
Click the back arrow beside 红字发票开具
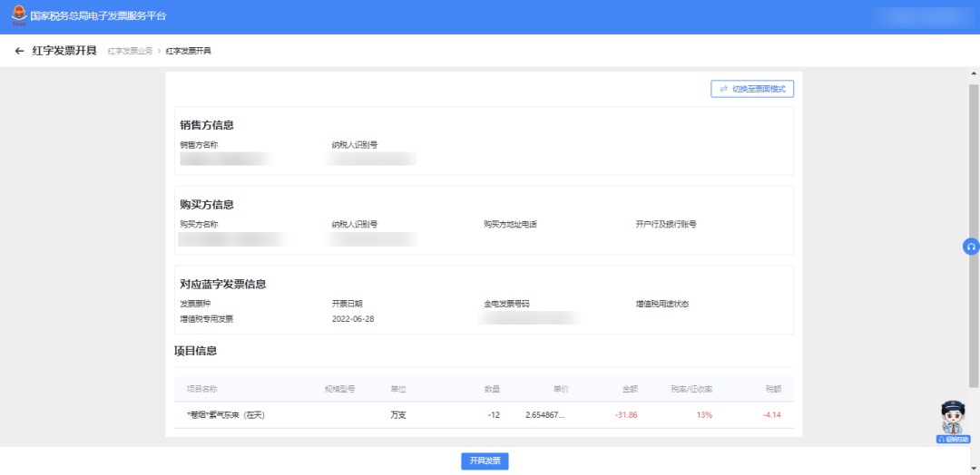coord(19,51)
